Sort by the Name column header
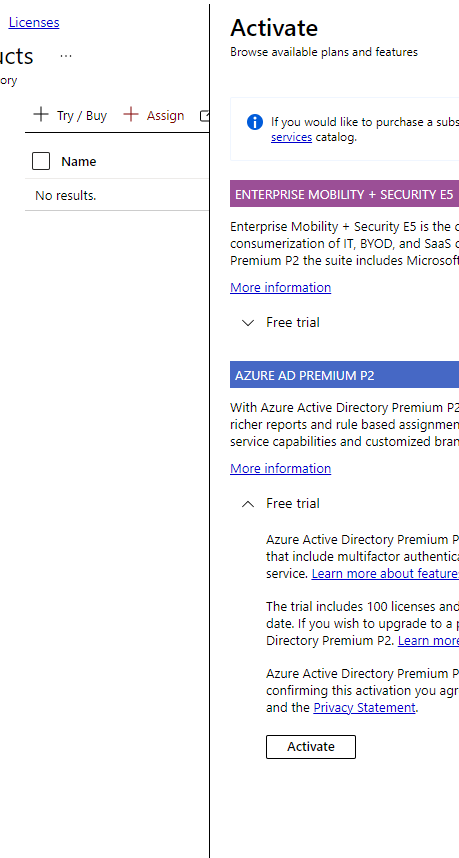The image size is (459, 858). [79, 161]
